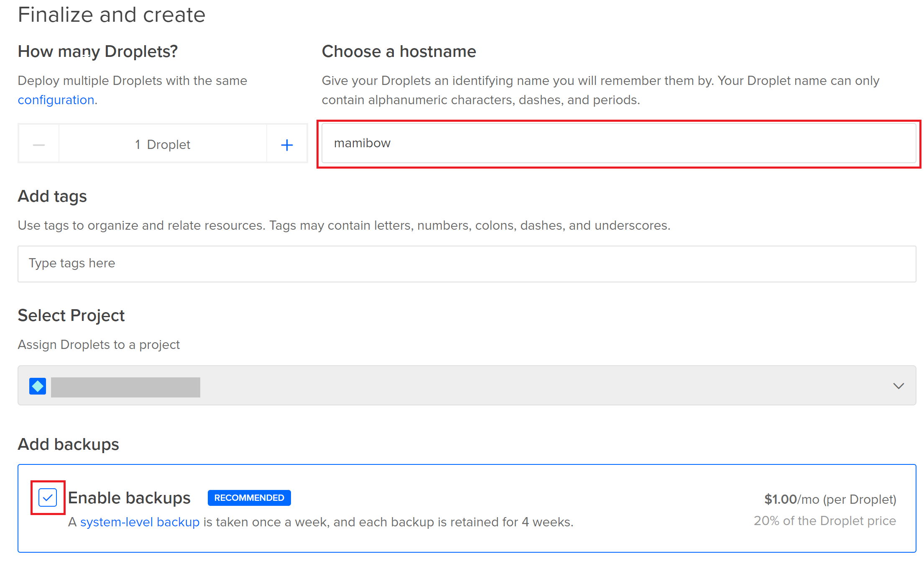This screenshot has height=564, width=924.
Task: Click the $1.00/mo per Droplet price
Action: coord(830,499)
